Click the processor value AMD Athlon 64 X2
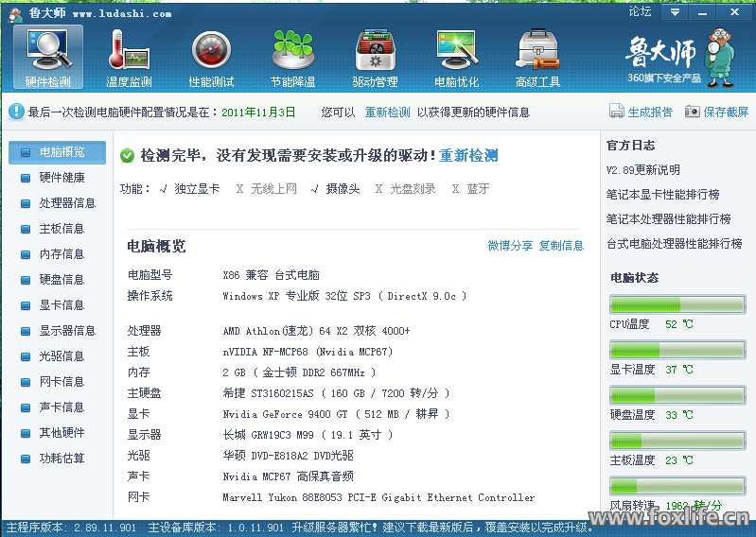 point(316,331)
